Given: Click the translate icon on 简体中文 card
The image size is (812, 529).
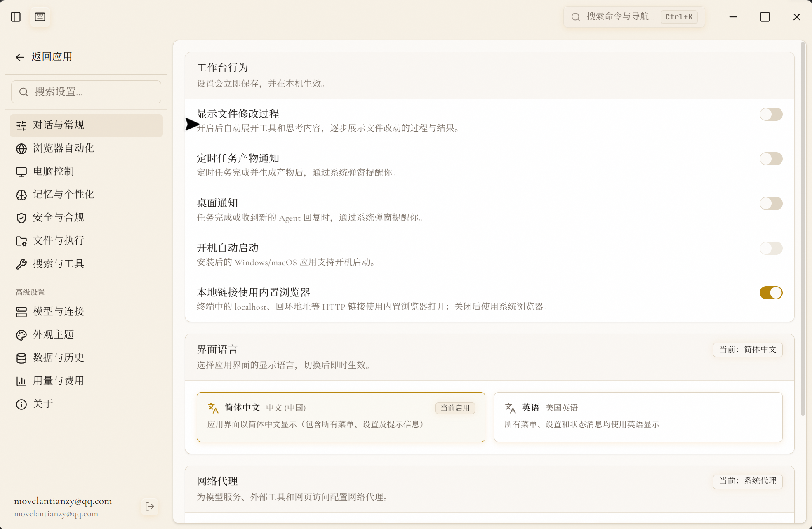Looking at the screenshot, I should [x=213, y=408].
